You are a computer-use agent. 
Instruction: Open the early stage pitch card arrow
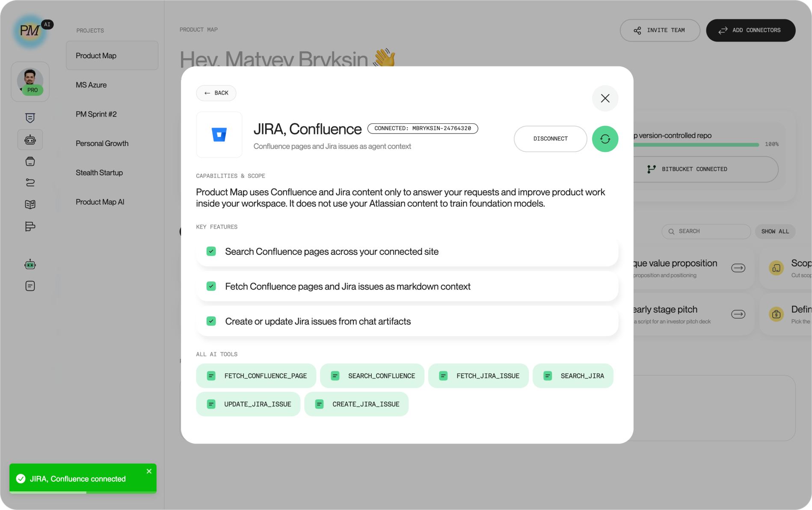(738, 314)
